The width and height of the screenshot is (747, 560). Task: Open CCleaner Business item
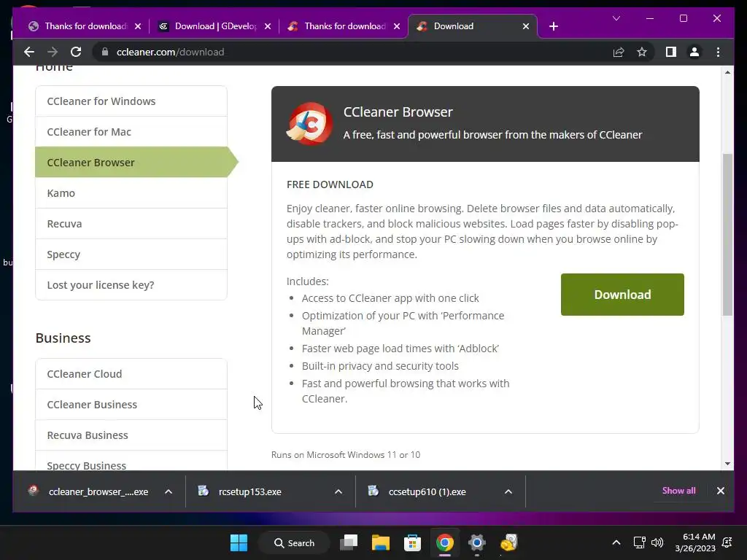coord(131,404)
